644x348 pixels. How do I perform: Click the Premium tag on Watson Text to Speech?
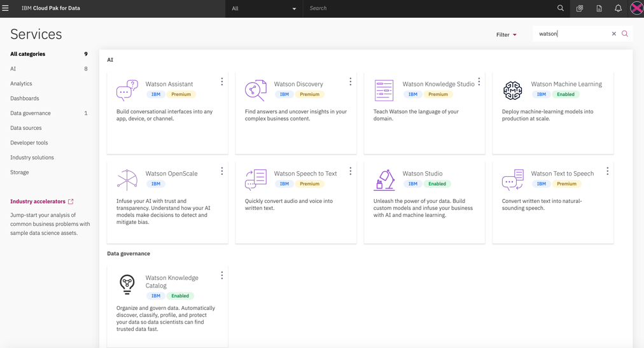click(x=566, y=184)
